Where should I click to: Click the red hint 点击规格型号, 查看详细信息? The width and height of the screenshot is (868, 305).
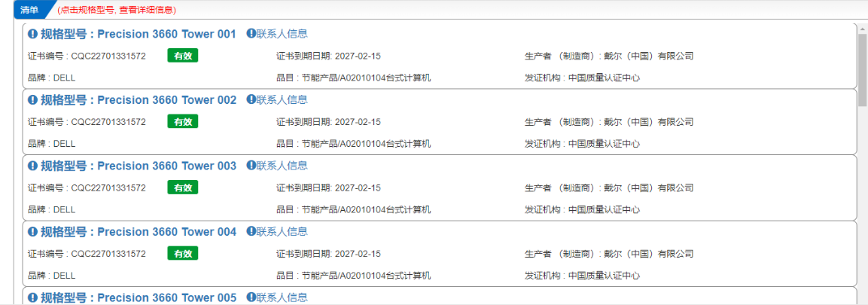click(117, 11)
